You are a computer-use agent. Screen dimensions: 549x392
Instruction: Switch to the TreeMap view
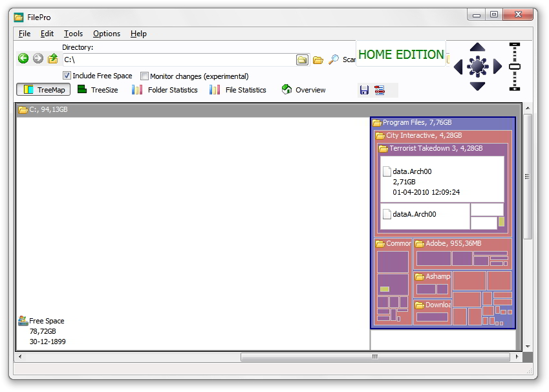43,90
